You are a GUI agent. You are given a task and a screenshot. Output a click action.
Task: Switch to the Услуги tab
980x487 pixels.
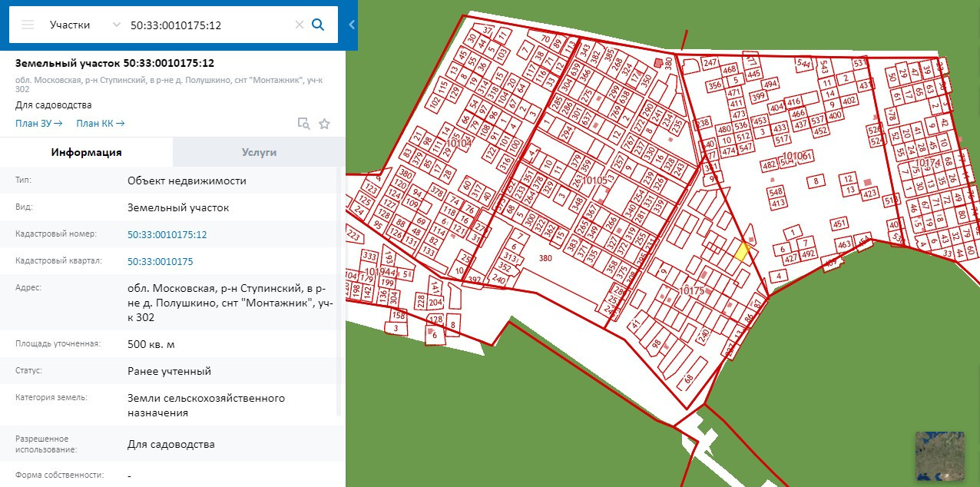point(259,152)
